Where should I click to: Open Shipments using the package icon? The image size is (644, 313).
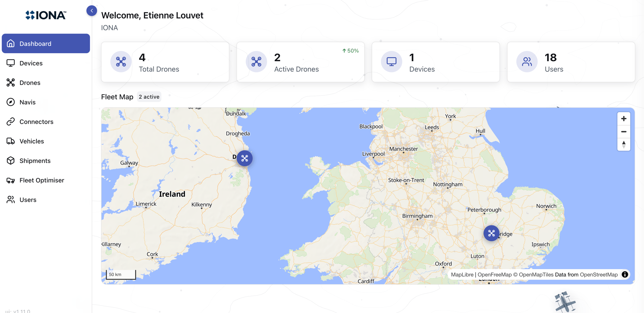(11, 161)
